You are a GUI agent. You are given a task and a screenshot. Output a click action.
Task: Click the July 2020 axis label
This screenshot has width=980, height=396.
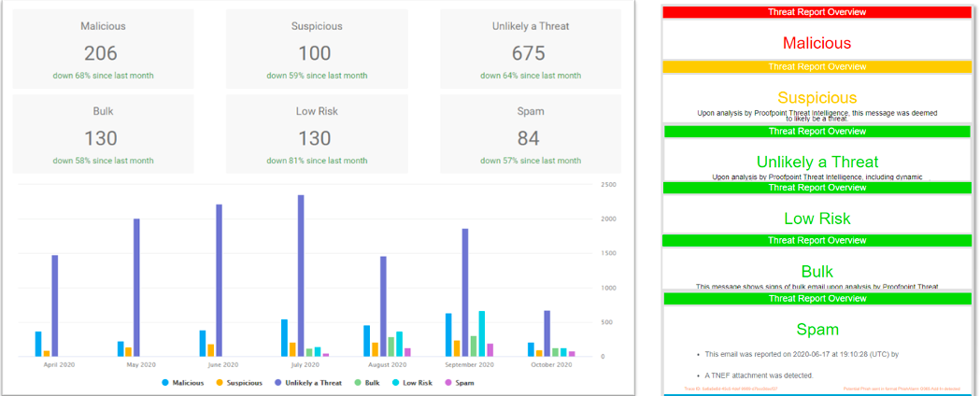pos(305,365)
